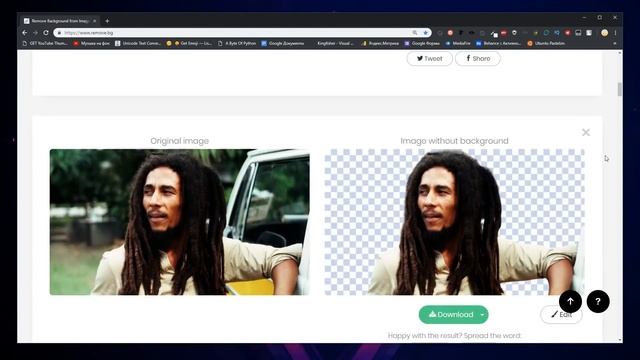Viewport: 640px width, 360px height.
Task: Click the browser forward arrow
Action: point(36,33)
